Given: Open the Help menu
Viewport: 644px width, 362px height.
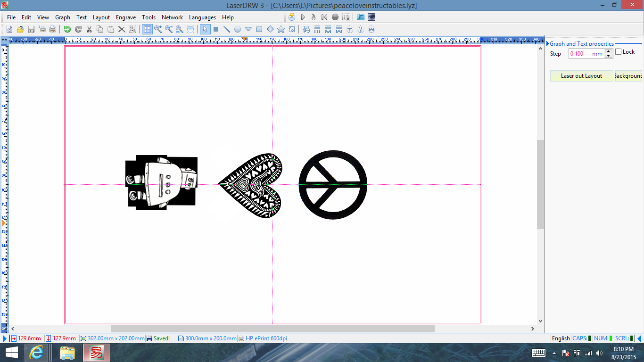Looking at the screenshot, I should [228, 17].
